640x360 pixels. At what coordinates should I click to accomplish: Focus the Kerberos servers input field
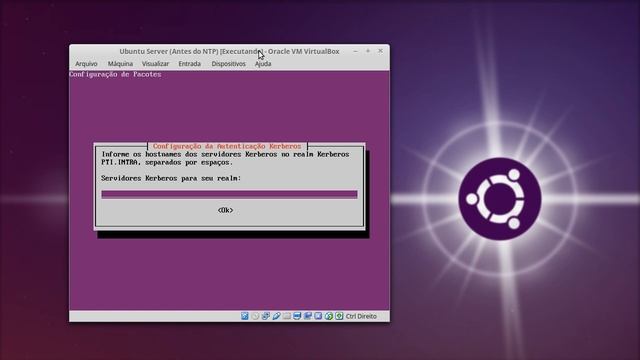(x=229, y=194)
